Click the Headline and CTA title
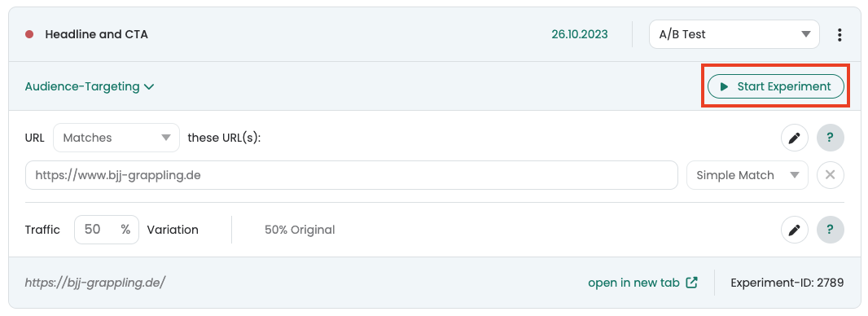 [96, 34]
